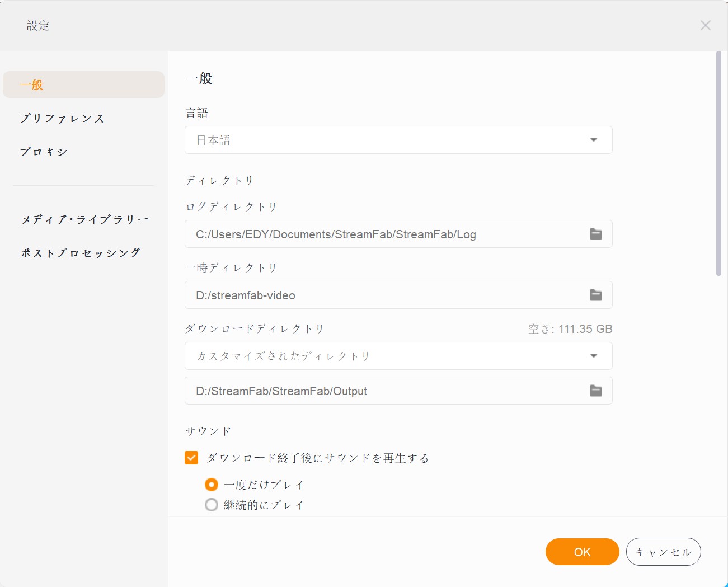Open the folder browser for the log directory
This screenshot has height=587, width=728.
tap(595, 234)
